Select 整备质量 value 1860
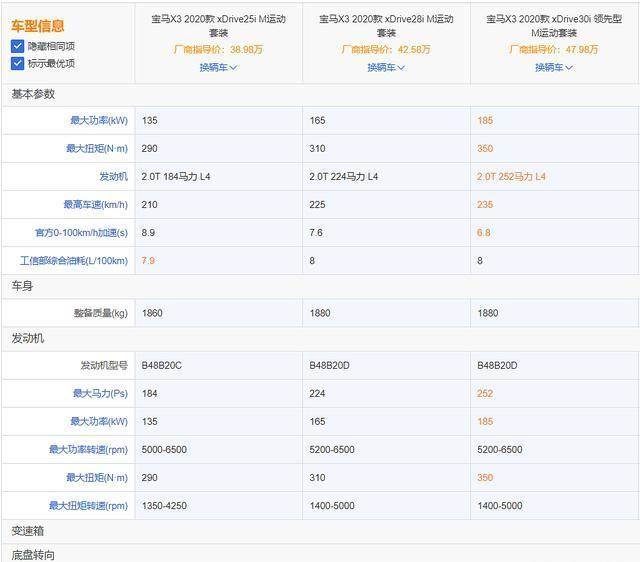Screen dimensions: 640x562 pos(152,313)
